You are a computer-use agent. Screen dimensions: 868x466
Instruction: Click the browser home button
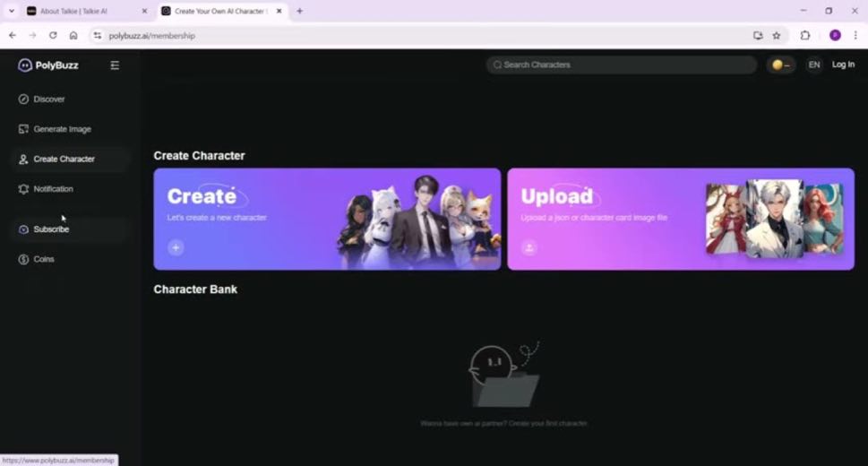73,36
